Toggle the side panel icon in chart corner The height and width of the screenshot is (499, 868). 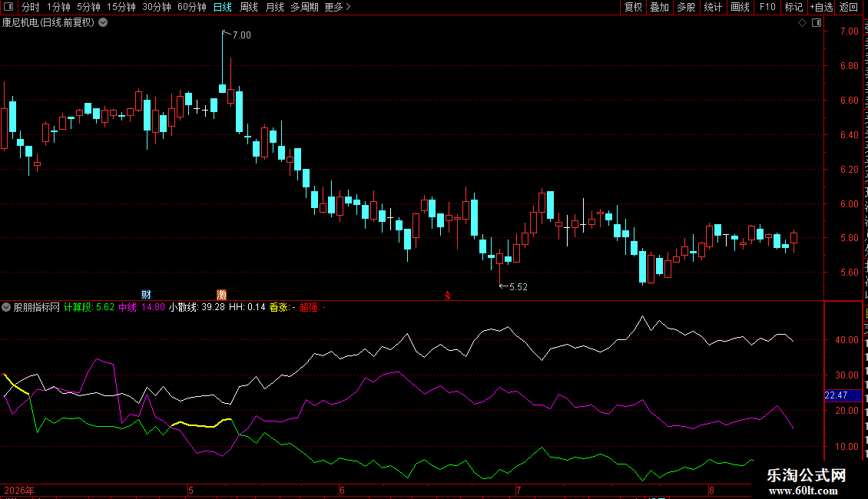click(817, 23)
